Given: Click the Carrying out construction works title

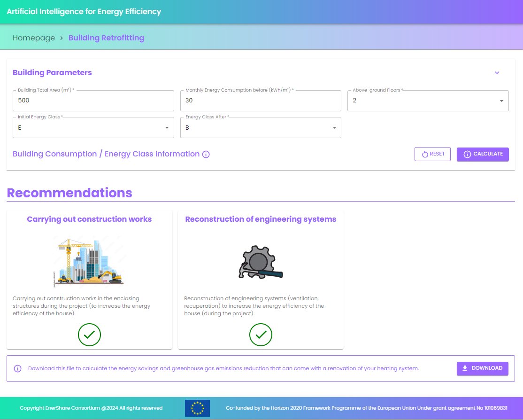Looking at the screenshot, I should 89,219.
